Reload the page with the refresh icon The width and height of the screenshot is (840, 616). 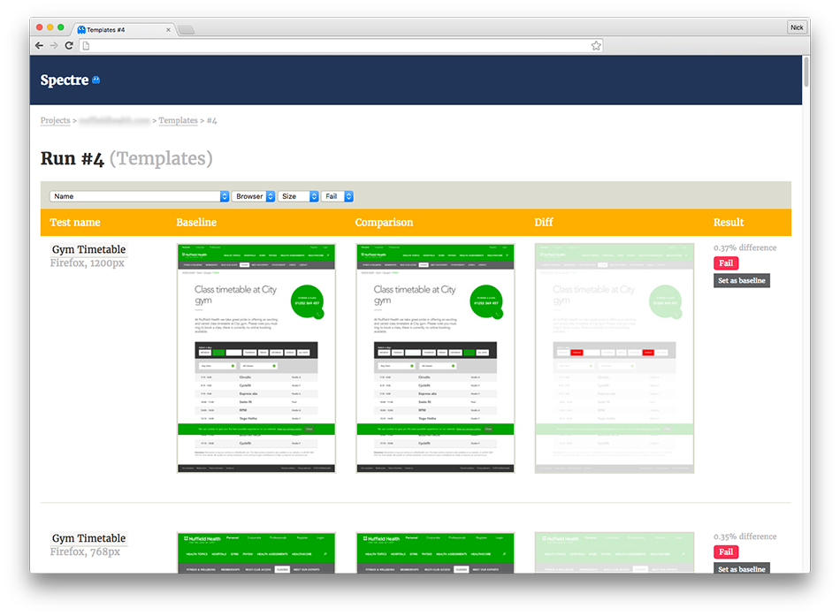[69, 46]
